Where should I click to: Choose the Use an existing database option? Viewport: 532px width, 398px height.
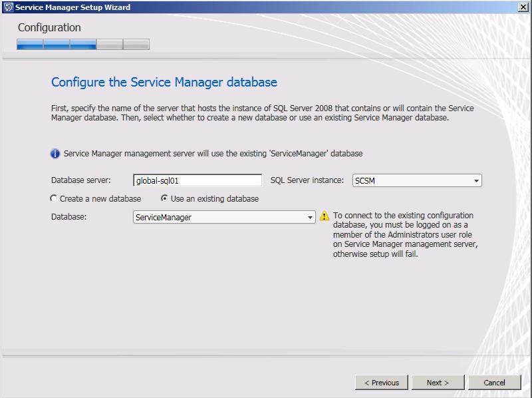[164, 198]
